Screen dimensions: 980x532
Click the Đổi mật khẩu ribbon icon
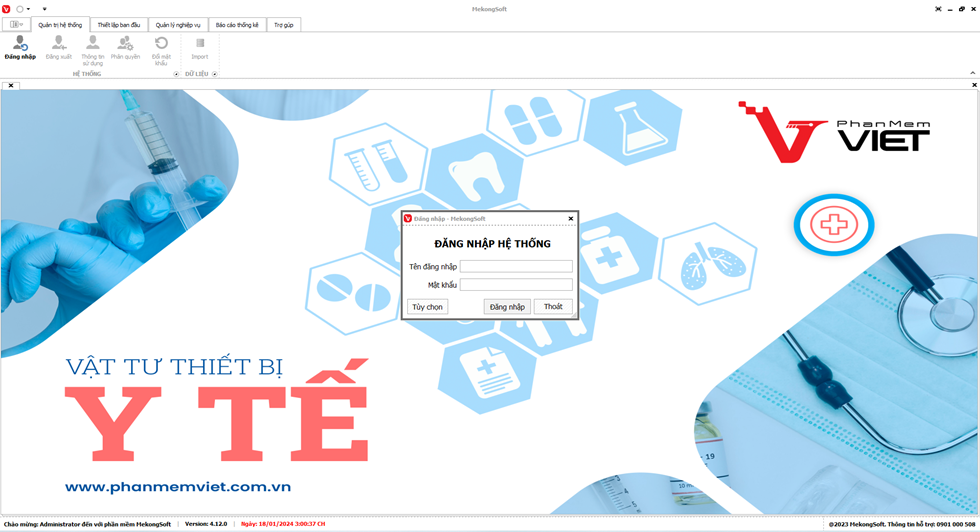(x=161, y=51)
